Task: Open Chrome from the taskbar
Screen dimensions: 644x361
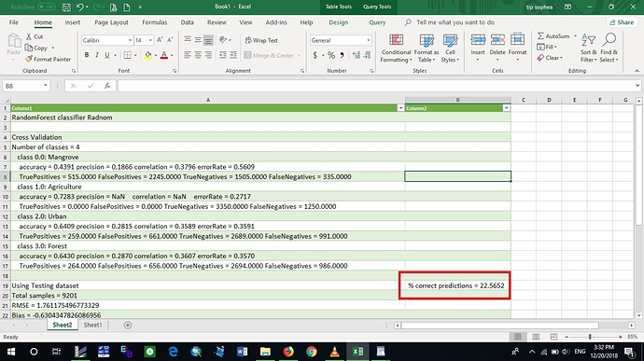Action: 312,352
